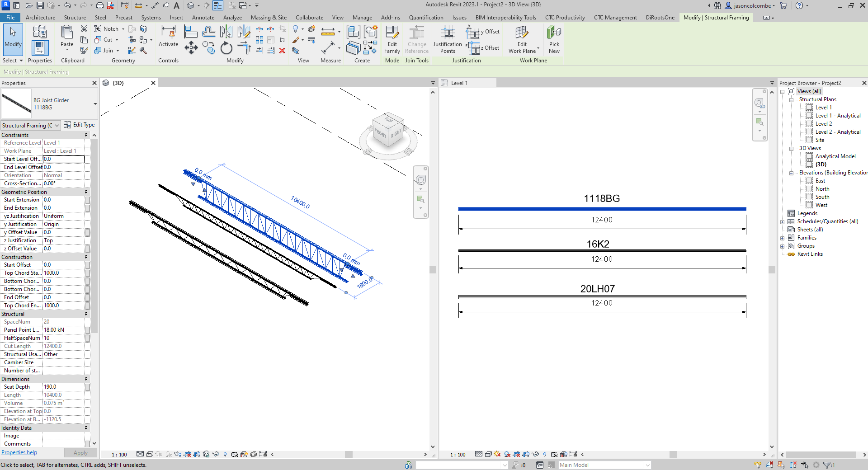Image resolution: width=868 pixels, height=470 pixels.
Task: Activate the Level 1 view tab
Action: pos(458,83)
